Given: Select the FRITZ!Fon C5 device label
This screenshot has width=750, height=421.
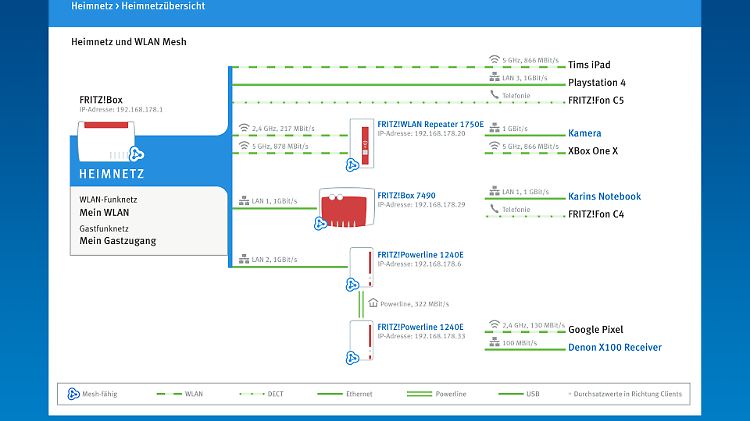Looking at the screenshot, I should pyautogui.click(x=596, y=100).
